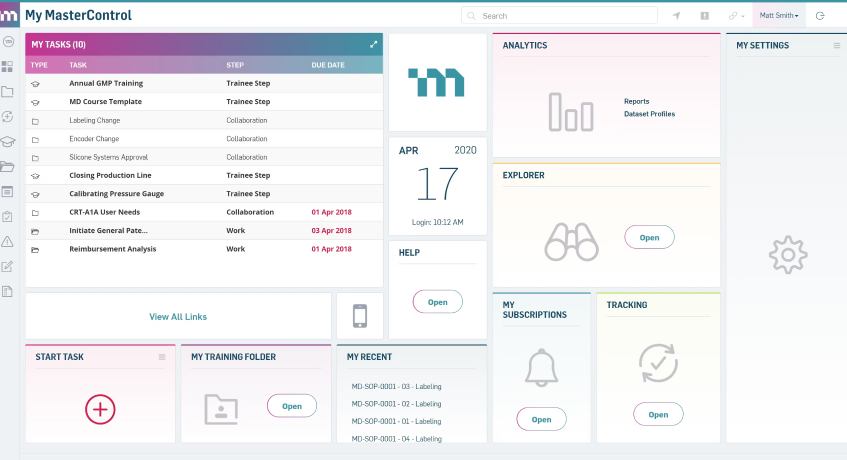Open the Reports link in Analytics
847x460 pixels.
point(636,101)
